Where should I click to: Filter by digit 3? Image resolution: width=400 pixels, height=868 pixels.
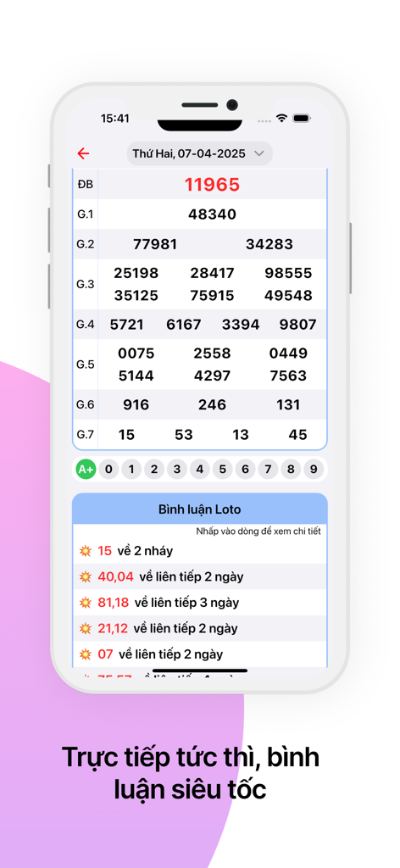tap(177, 470)
